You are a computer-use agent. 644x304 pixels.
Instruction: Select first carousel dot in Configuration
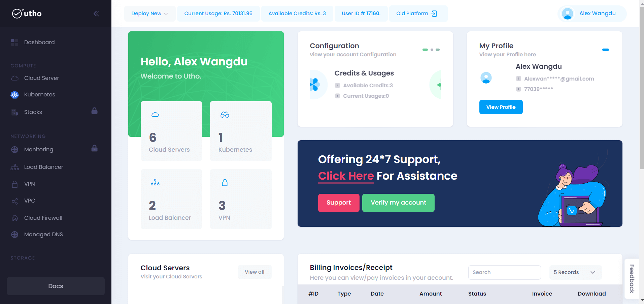point(425,50)
